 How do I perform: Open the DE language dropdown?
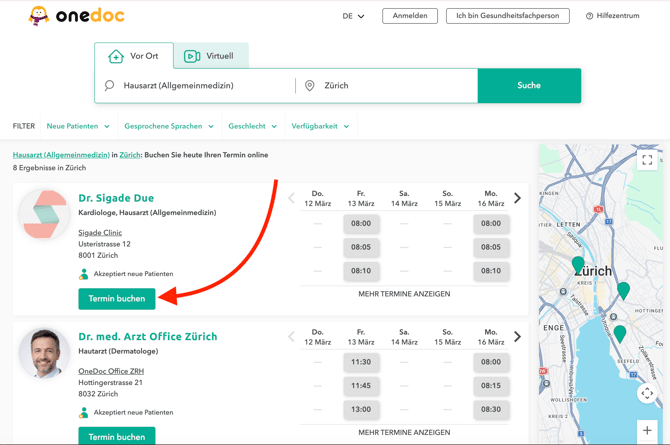353,16
